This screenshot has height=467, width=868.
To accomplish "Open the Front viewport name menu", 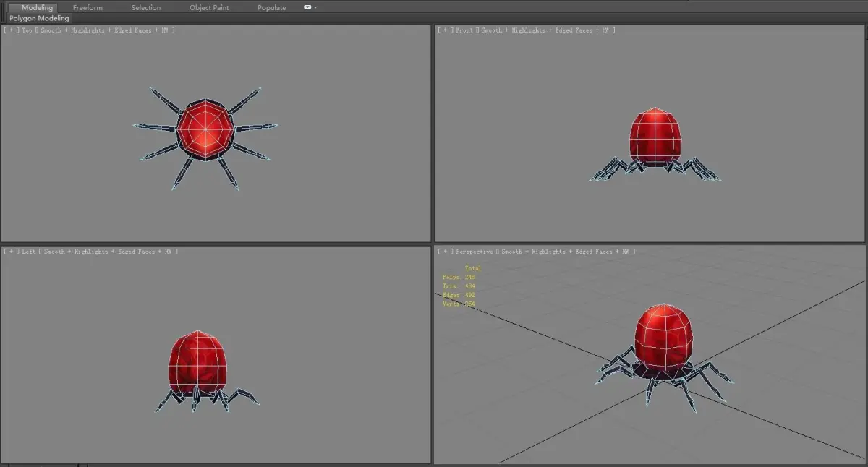I will (x=464, y=30).
